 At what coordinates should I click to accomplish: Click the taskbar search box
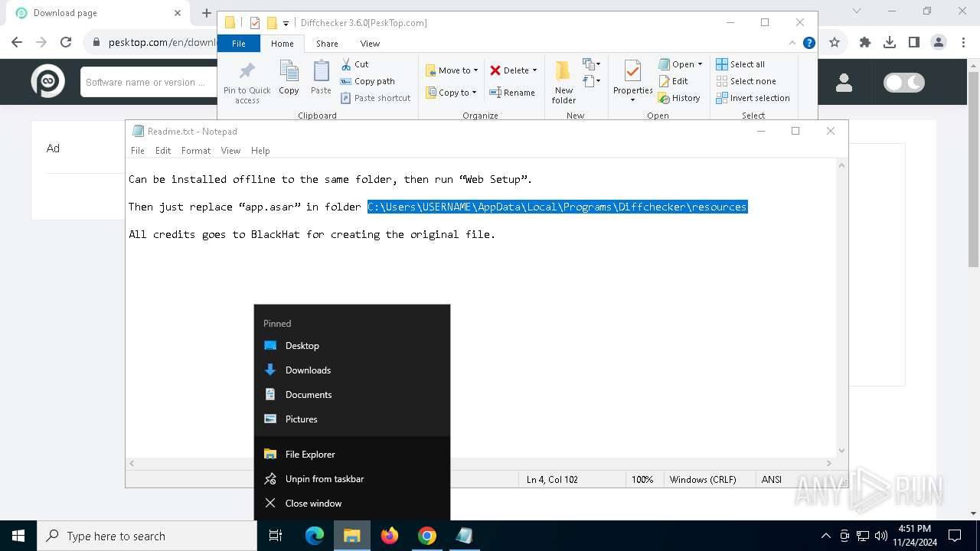coord(147,536)
